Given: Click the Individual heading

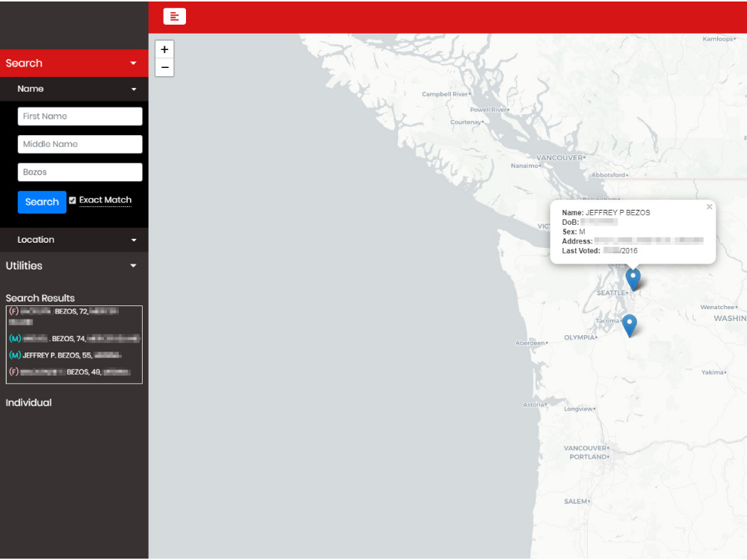Looking at the screenshot, I should pyautogui.click(x=28, y=402).
